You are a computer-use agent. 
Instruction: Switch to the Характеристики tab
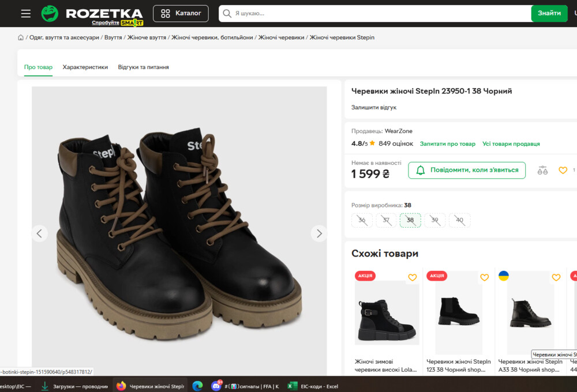pos(85,67)
